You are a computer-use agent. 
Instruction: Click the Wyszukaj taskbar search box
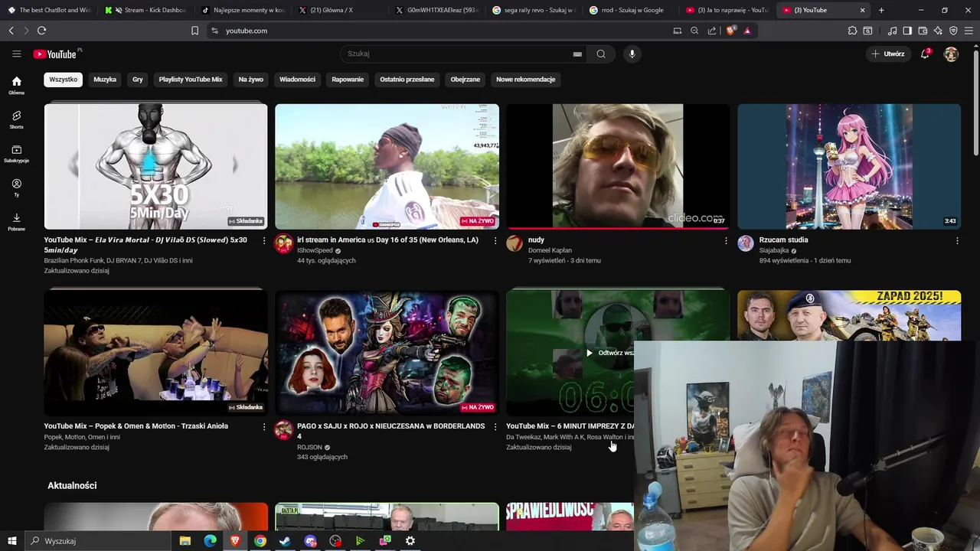[x=100, y=541]
